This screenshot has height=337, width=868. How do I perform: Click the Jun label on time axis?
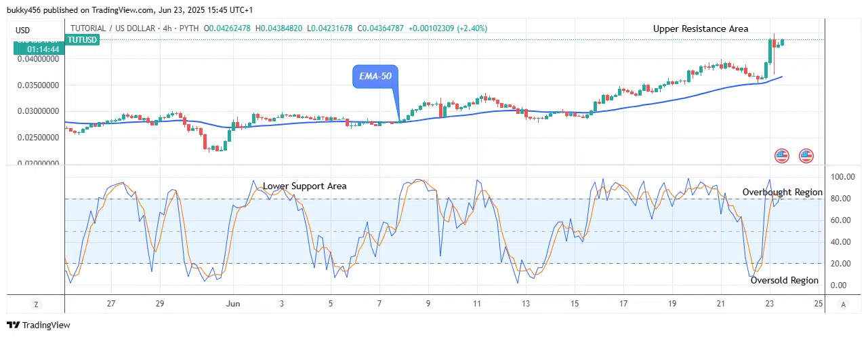[x=233, y=304]
